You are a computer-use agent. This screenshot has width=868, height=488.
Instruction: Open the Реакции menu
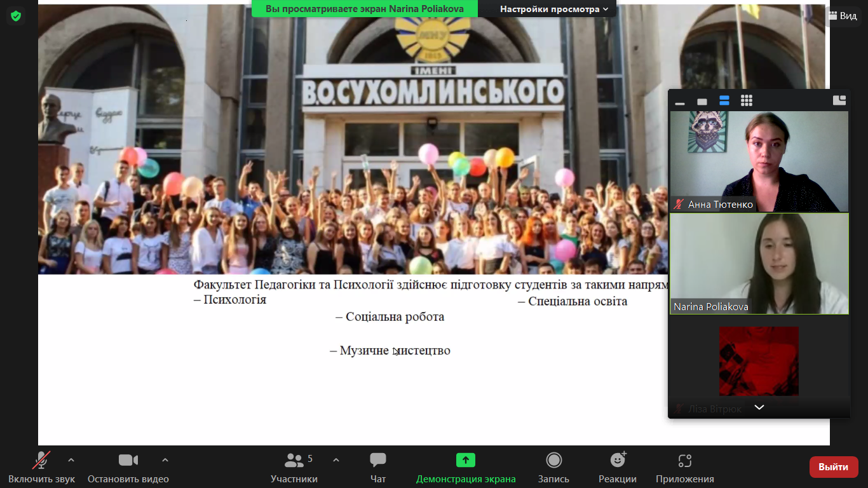pyautogui.click(x=617, y=468)
